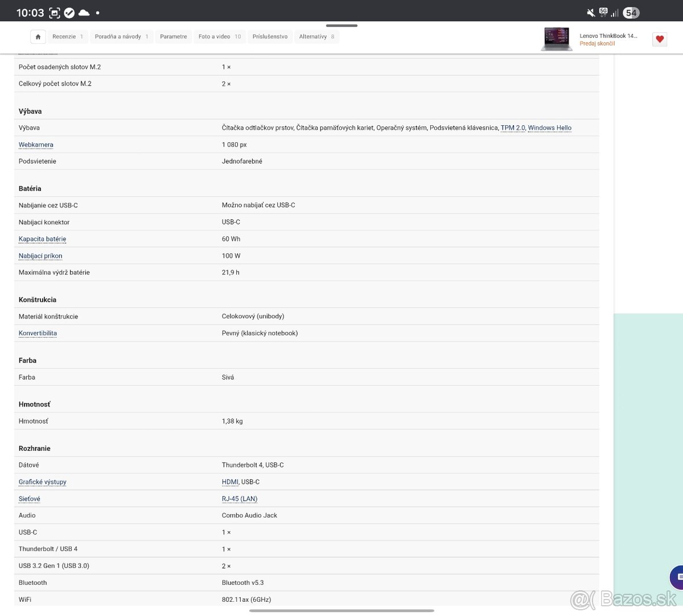Tap the muted sound status icon
Screen dimensions: 683x616
591,13
